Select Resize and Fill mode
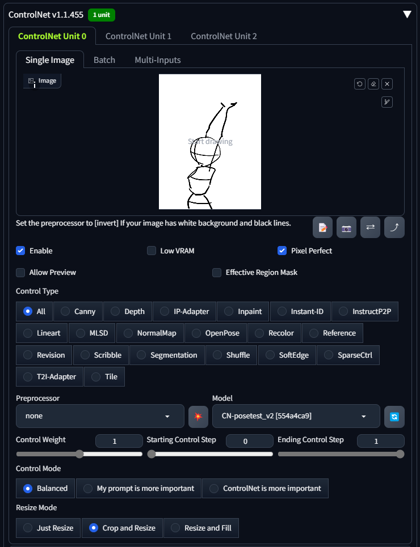The height and width of the screenshot is (547, 420). [201, 528]
